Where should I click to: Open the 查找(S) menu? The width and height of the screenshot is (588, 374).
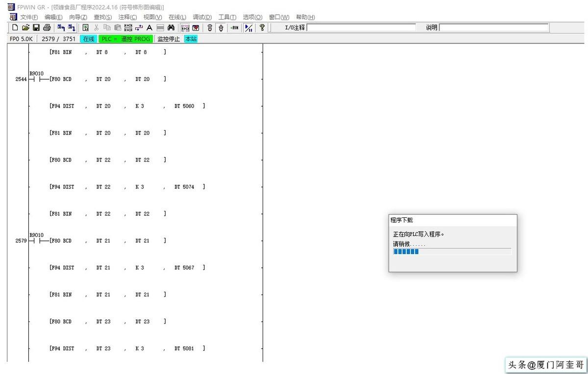102,17
